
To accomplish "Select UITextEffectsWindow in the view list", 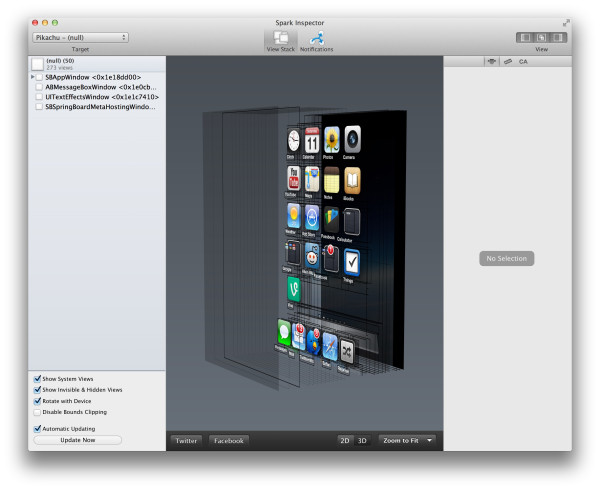I will 100,96.
